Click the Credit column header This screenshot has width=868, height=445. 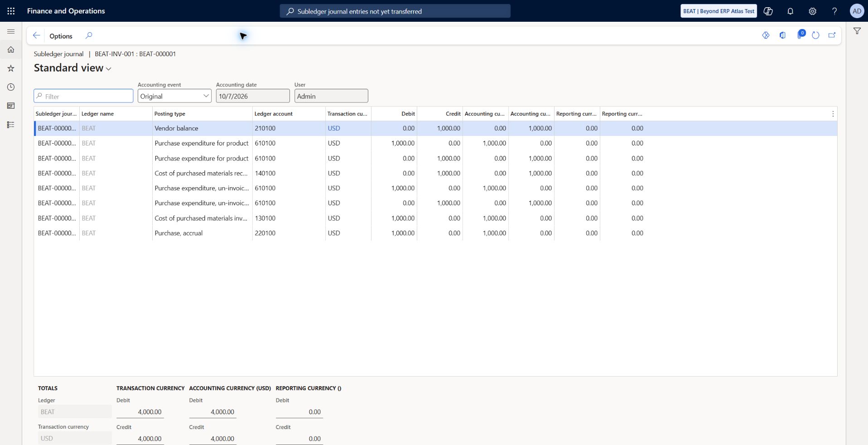[x=439, y=114]
